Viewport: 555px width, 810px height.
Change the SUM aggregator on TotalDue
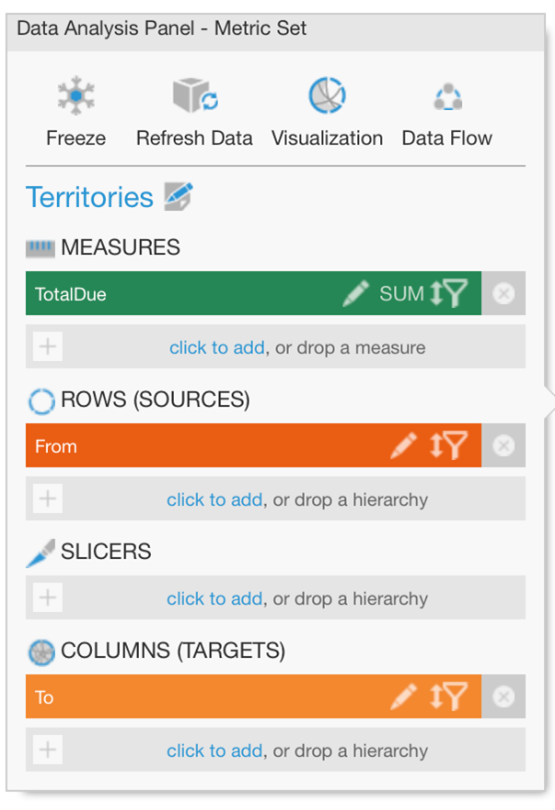(402, 293)
